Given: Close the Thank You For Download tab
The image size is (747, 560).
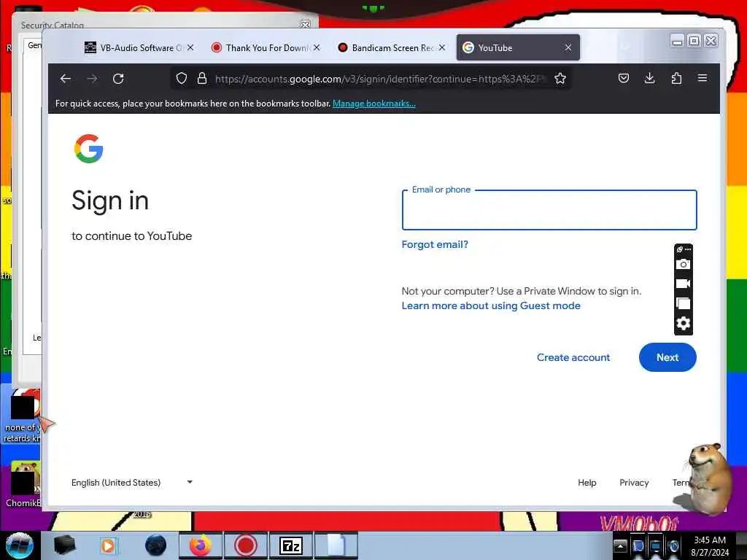Looking at the screenshot, I should 317,47.
